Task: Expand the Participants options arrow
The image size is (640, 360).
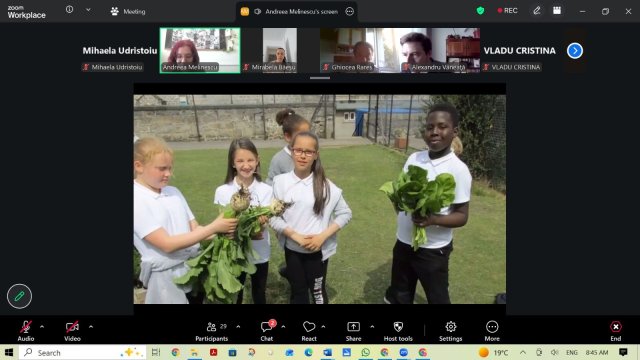Action: point(238,327)
